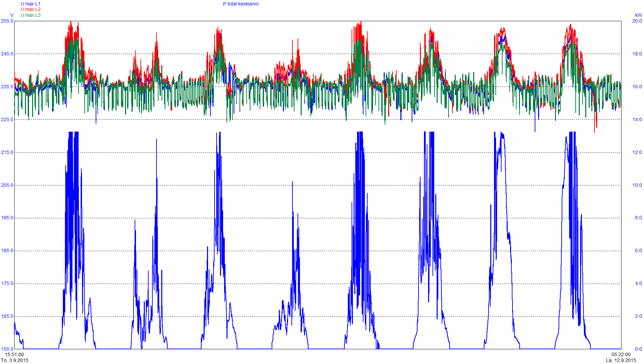
Task: Click the 20.0 kW axis value
Action: coord(637,21)
